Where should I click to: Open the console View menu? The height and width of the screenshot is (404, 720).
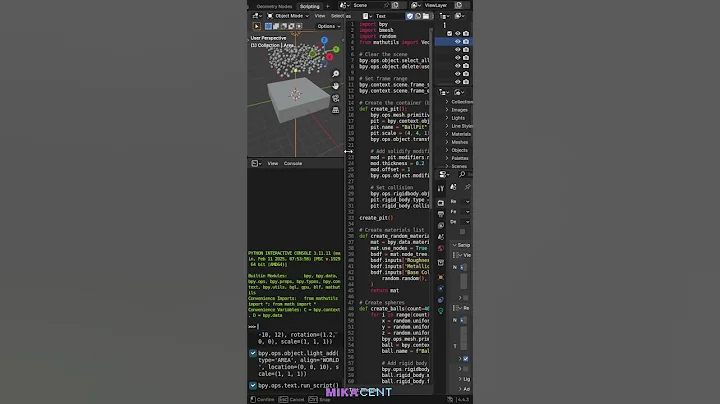pos(273,163)
